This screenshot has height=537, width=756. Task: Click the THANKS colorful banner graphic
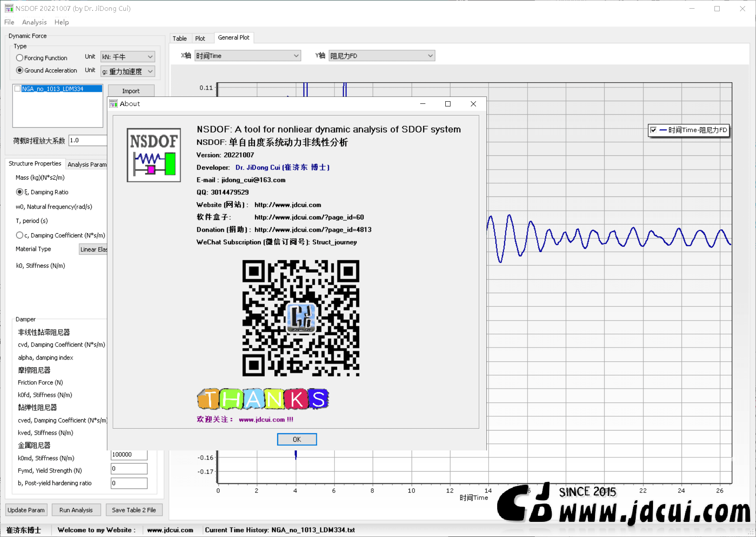pos(263,399)
